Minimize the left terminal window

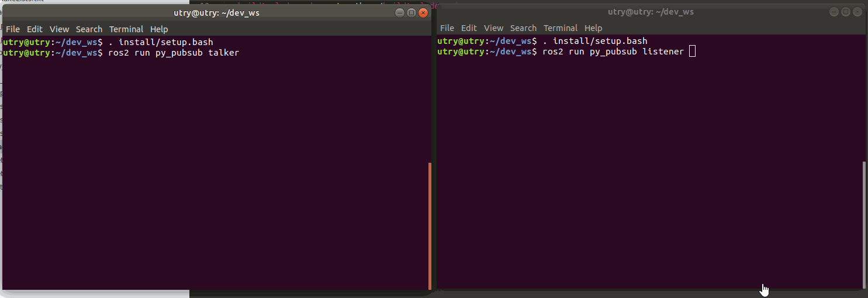point(400,13)
